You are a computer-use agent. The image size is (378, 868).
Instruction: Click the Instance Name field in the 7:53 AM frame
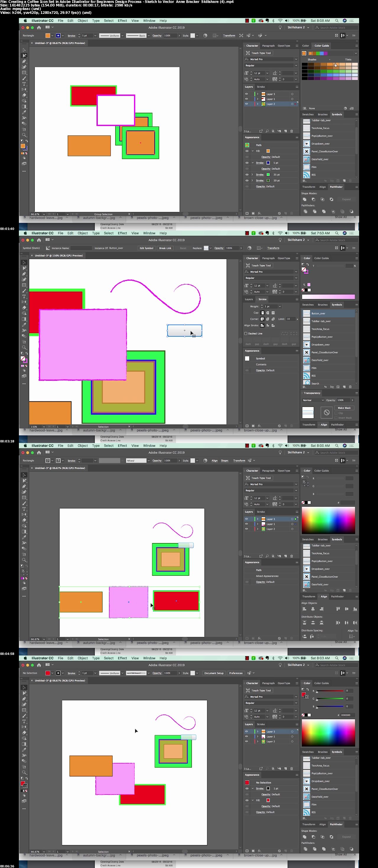pyautogui.click(x=81, y=248)
